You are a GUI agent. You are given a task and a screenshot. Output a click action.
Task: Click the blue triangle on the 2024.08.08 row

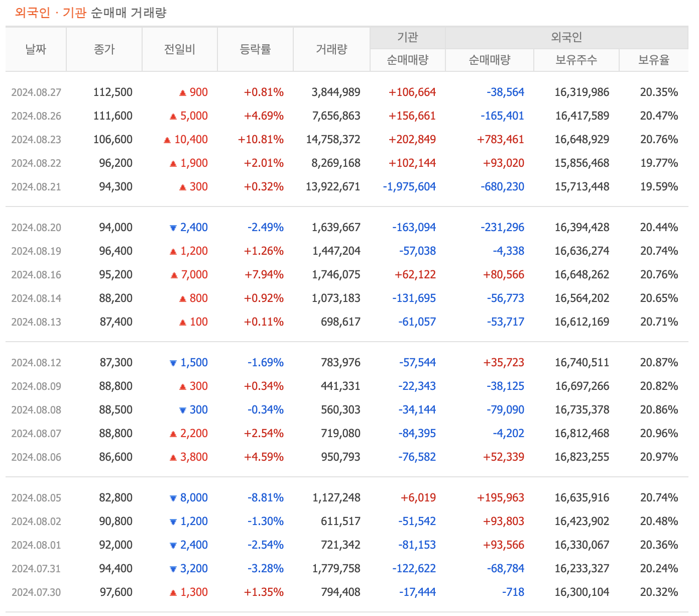(182, 409)
